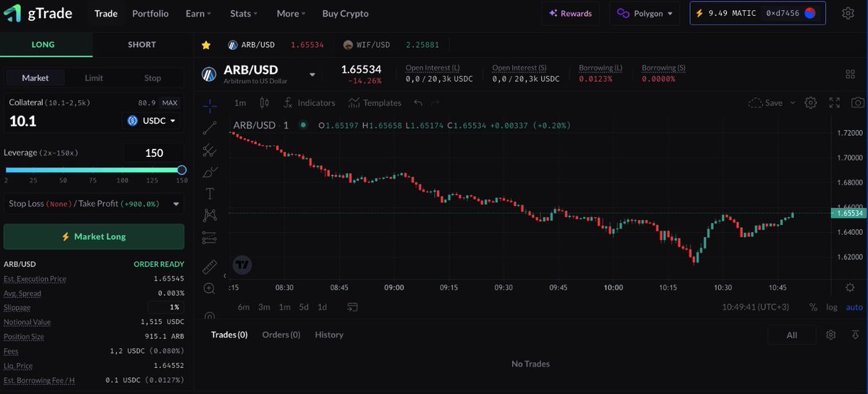Click the wallet avatar circle
Image resolution: width=868 pixels, height=394 pixels.
point(810,13)
